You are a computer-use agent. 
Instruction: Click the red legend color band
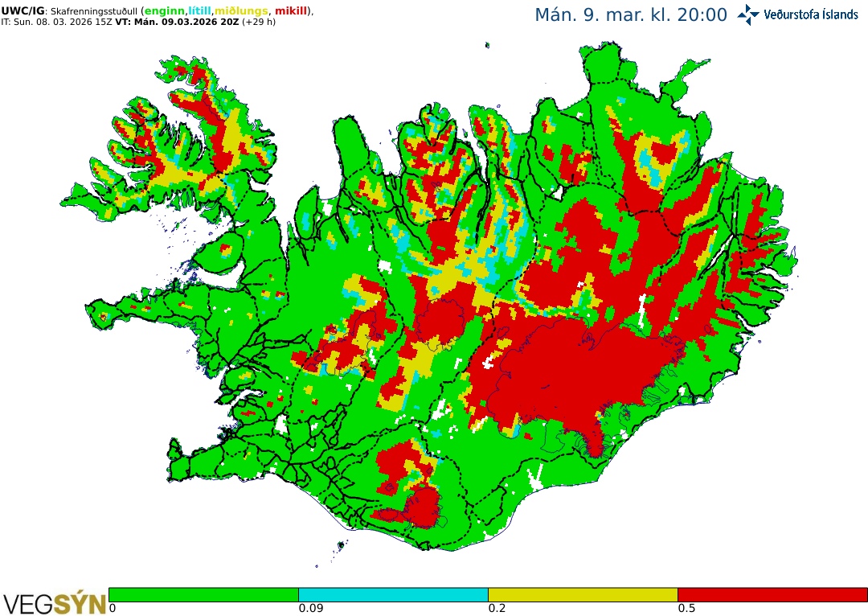coord(773,594)
